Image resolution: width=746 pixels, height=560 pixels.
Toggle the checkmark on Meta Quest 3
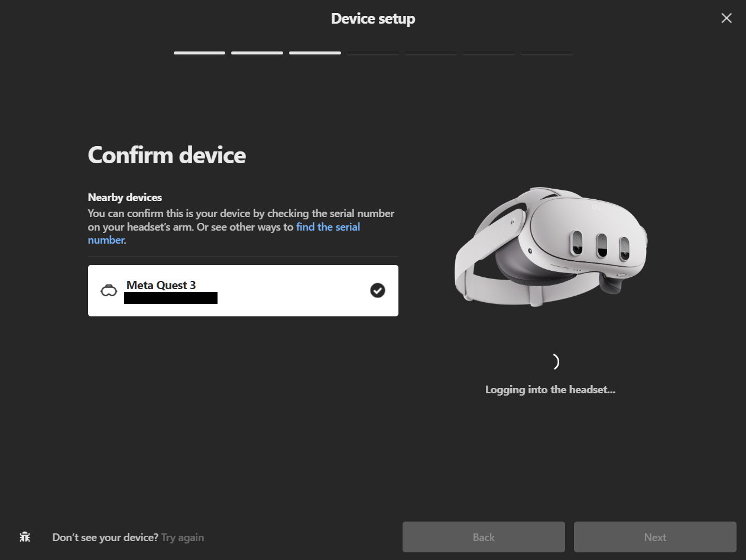tap(377, 290)
